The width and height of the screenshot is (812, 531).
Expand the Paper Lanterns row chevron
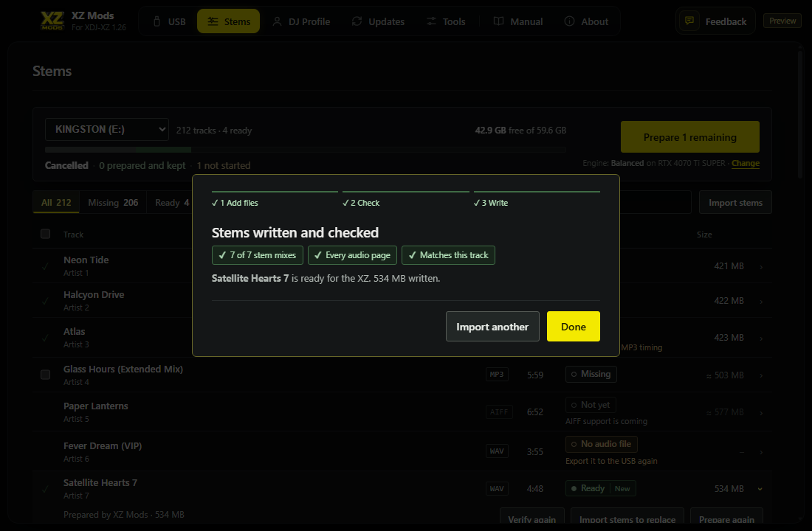[761, 413]
